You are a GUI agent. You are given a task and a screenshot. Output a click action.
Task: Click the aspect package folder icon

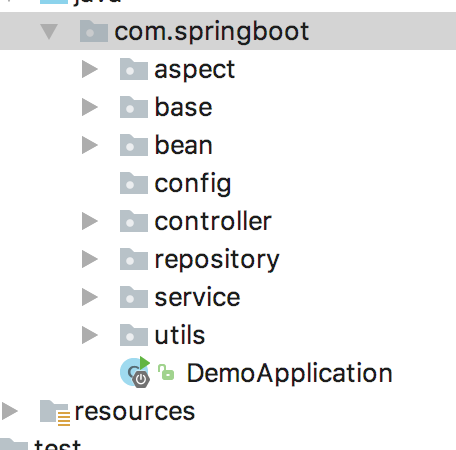[x=134, y=69]
